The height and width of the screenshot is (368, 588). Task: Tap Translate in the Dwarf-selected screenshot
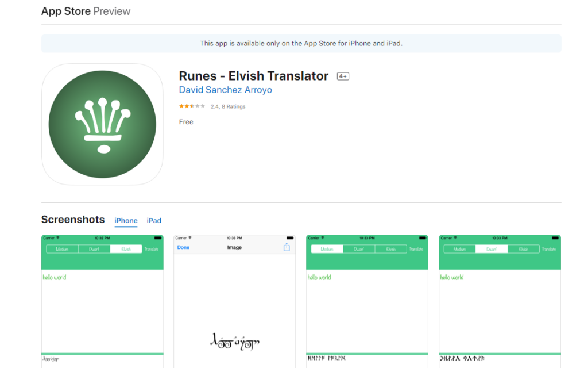click(x=549, y=249)
